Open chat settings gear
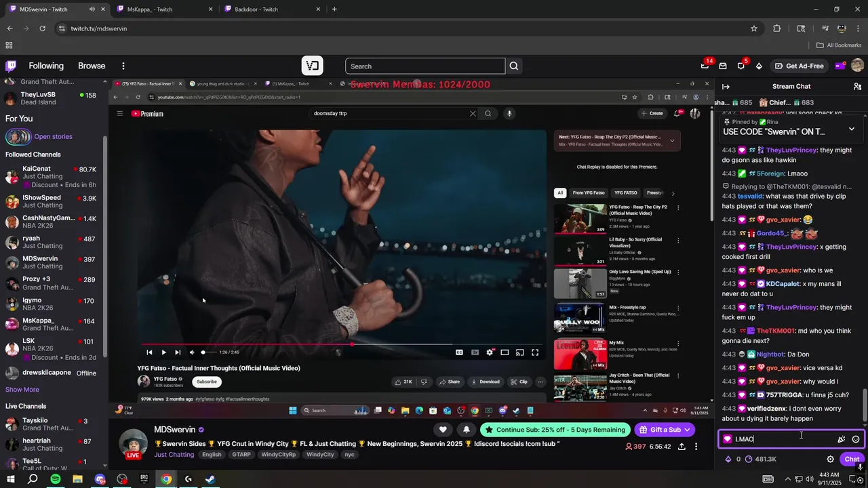The height and width of the screenshot is (488, 868). click(x=830, y=459)
